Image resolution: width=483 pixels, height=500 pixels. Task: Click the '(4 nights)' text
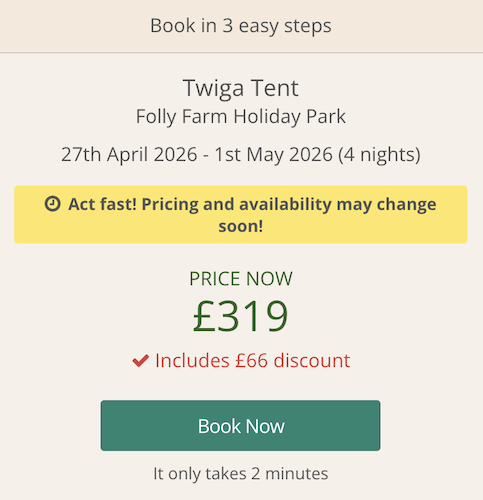(x=379, y=155)
